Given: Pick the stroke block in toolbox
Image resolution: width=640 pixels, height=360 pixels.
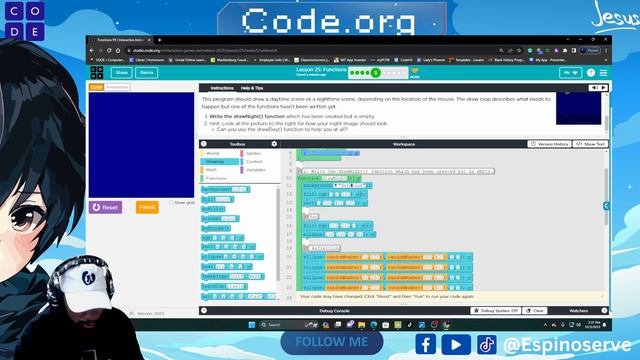Looking at the screenshot, I should click(220, 219).
